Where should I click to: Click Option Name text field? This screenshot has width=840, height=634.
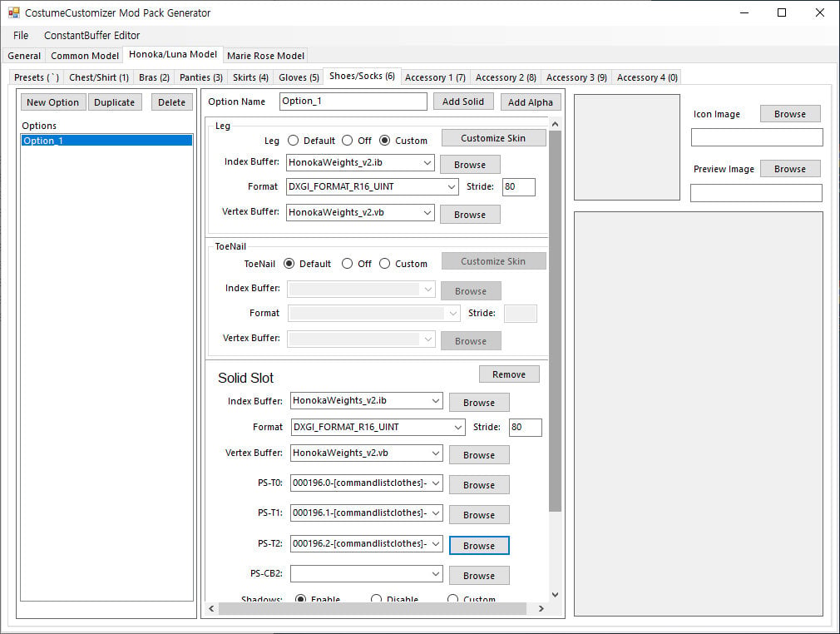coord(353,102)
